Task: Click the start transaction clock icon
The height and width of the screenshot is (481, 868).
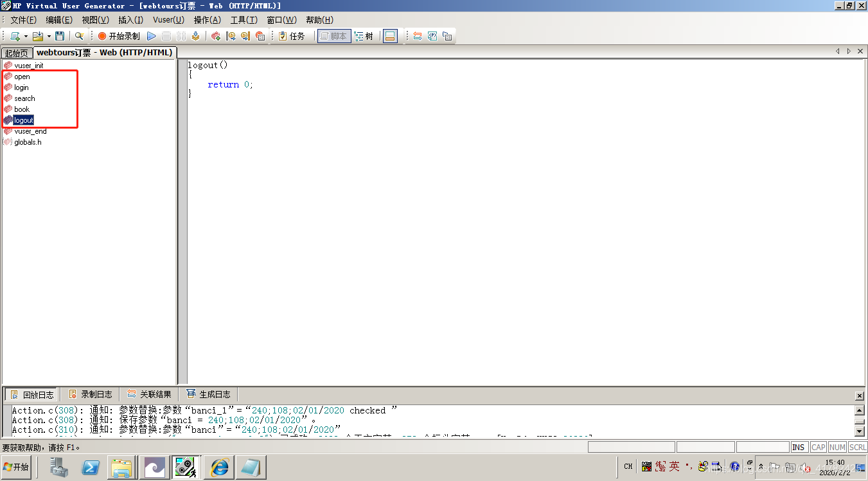Action: (231, 36)
